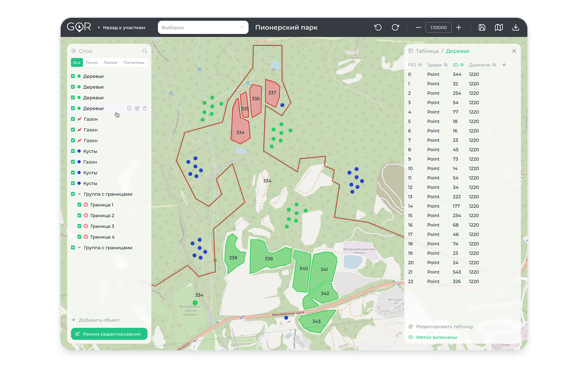Uncheck the first Деревья layer checkbox
The image size is (588, 368).
73,76
